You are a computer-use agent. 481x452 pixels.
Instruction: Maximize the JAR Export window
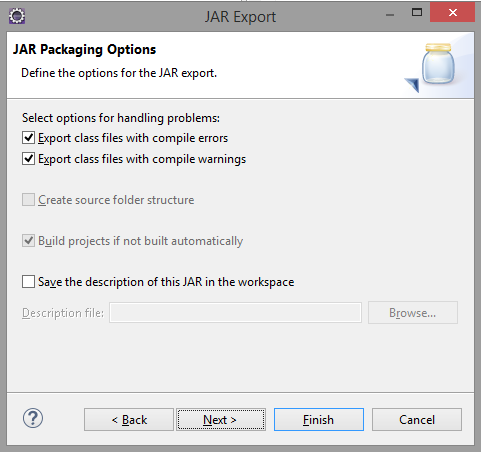point(417,13)
